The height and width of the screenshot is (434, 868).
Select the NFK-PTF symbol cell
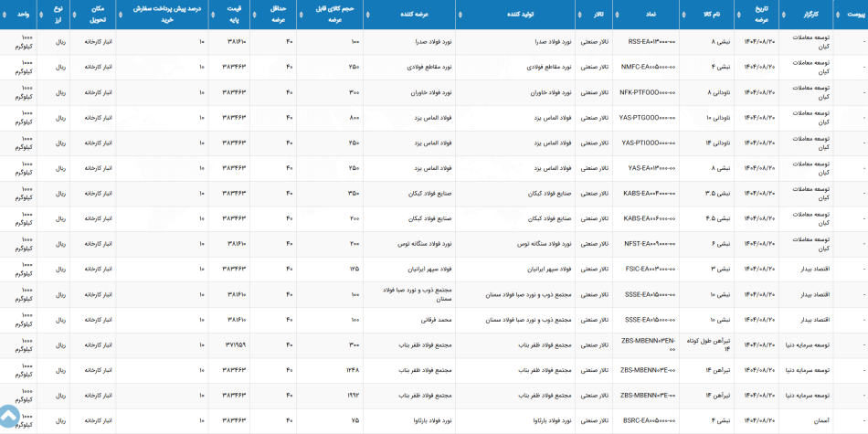click(648, 92)
